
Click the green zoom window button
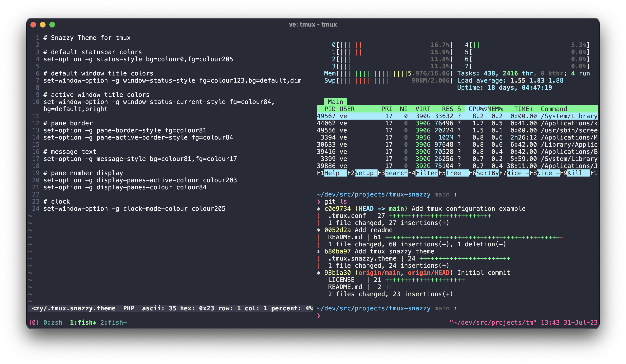point(52,25)
